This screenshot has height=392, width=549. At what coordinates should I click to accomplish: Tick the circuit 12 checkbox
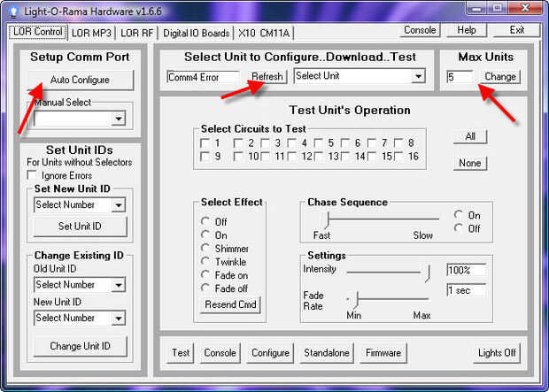click(x=291, y=157)
